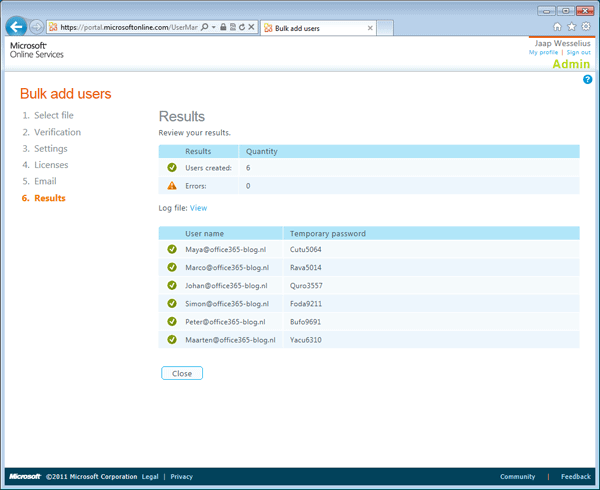The height and width of the screenshot is (490, 600).
Task: Click the browser forward arrow button
Action: (x=36, y=27)
